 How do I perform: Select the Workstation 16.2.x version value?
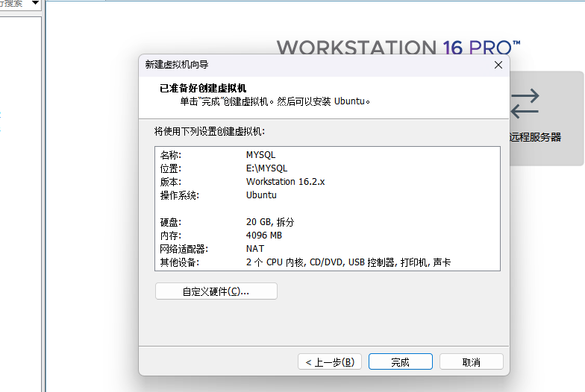[x=285, y=182]
